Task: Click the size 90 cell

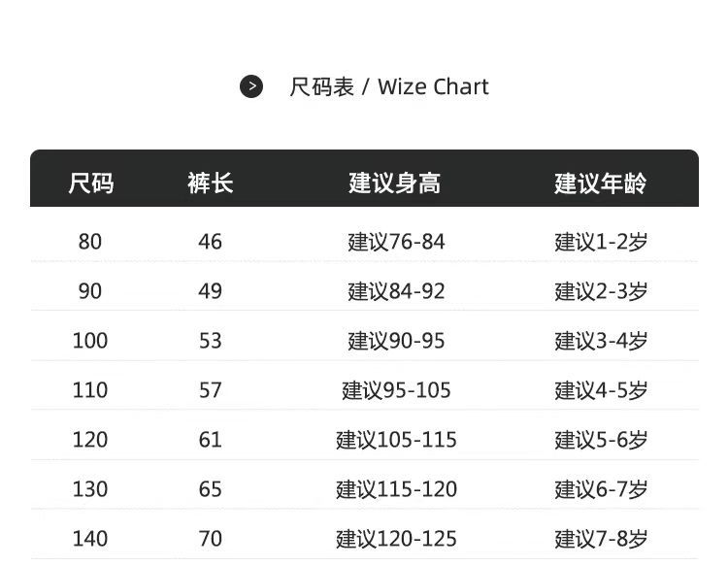Action: (x=90, y=291)
